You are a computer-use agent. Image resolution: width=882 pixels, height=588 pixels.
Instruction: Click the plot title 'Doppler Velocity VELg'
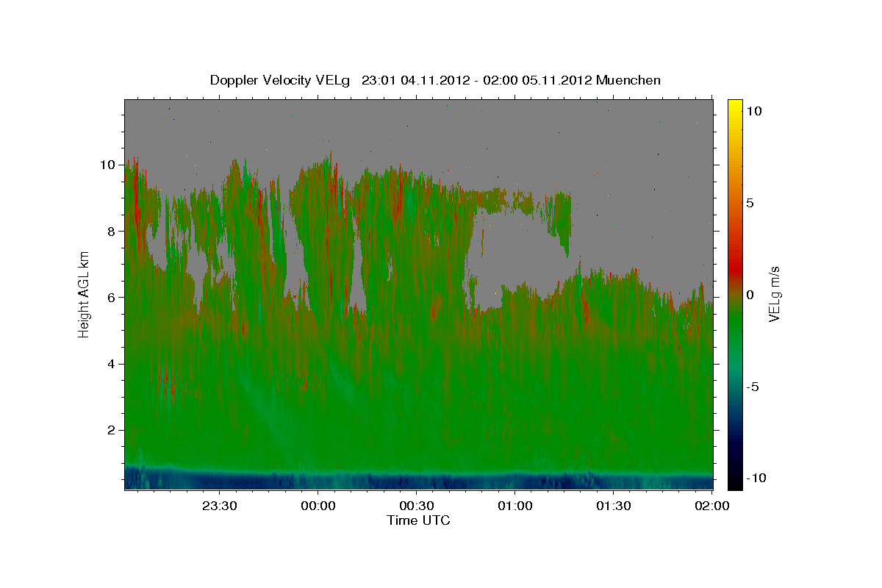282,80
